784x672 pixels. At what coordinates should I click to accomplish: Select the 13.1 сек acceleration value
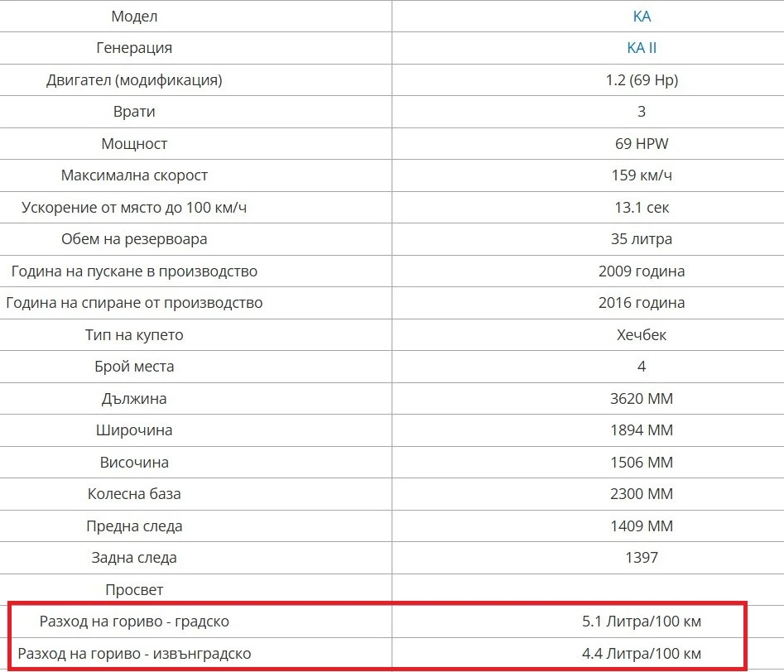pyautogui.click(x=642, y=208)
